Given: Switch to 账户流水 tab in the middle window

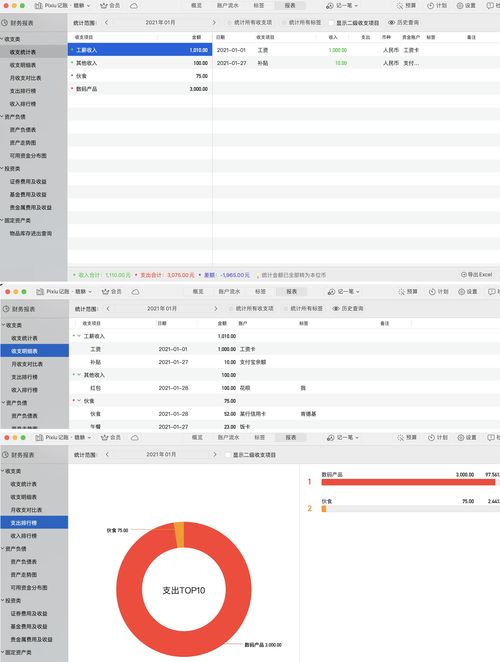Looking at the screenshot, I should 229,292.
